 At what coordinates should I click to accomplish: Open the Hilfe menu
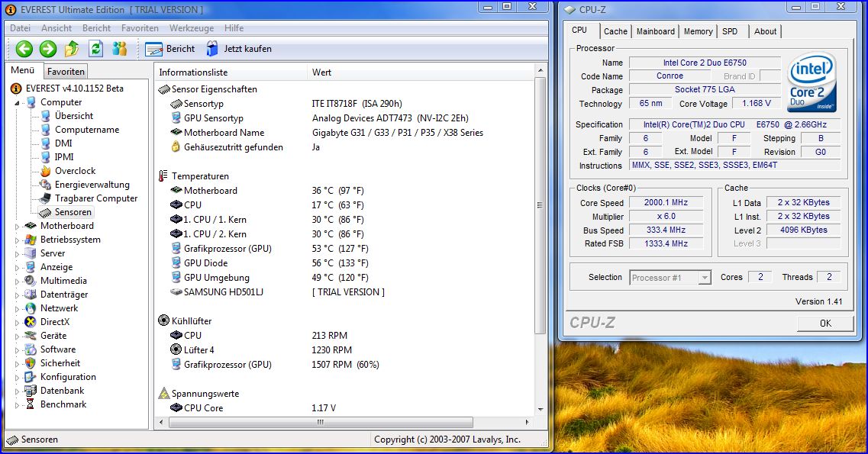tap(234, 28)
